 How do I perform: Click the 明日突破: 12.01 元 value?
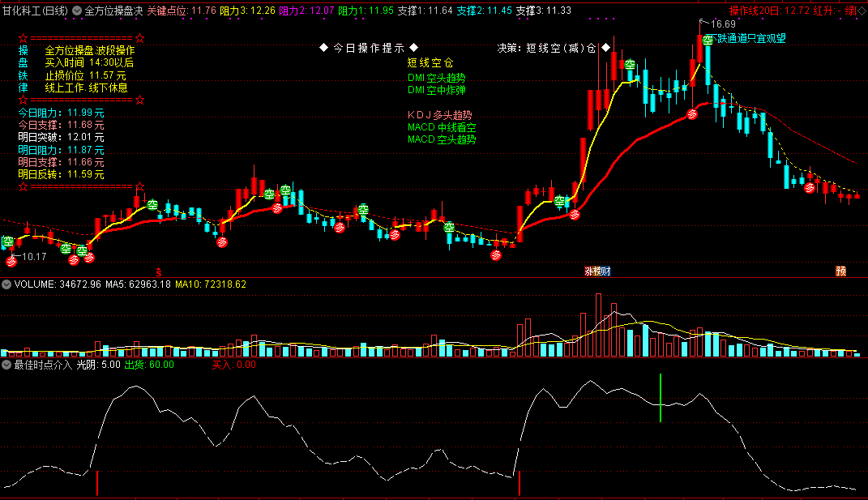pos(61,137)
